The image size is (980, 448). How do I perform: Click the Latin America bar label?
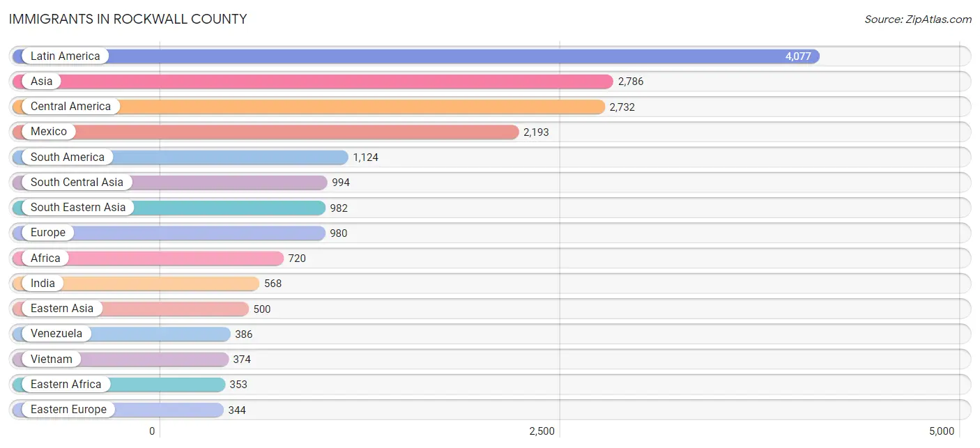65,56
